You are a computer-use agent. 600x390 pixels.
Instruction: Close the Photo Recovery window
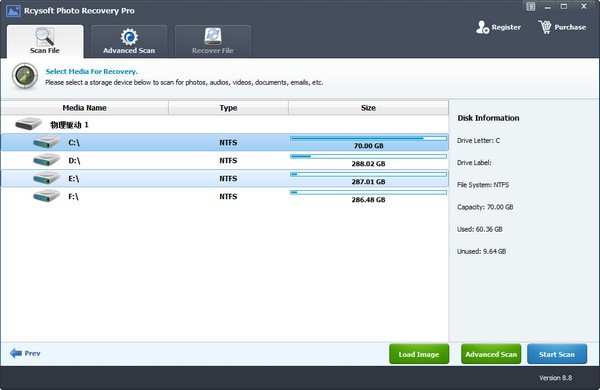click(x=584, y=7)
